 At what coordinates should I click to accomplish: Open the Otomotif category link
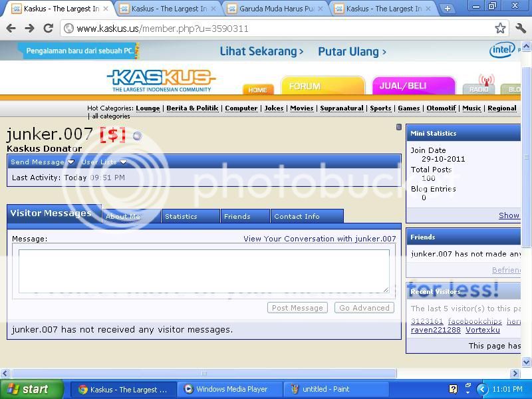[441, 108]
